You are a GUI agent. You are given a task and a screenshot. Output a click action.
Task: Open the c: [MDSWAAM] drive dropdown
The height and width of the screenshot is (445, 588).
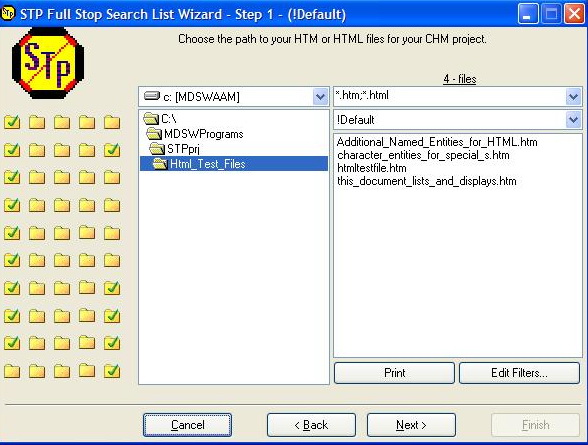tap(320, 97)
